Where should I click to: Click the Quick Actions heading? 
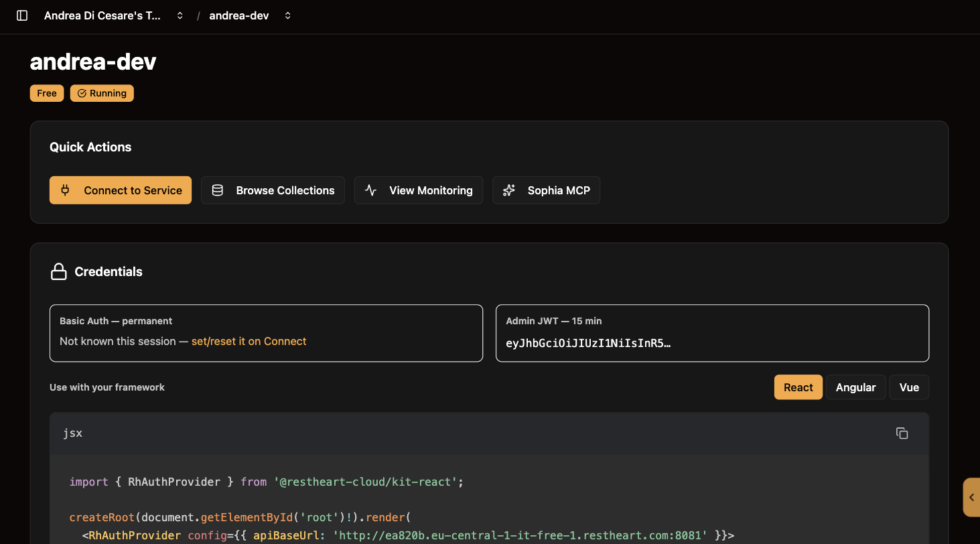(x=90, y=147)
